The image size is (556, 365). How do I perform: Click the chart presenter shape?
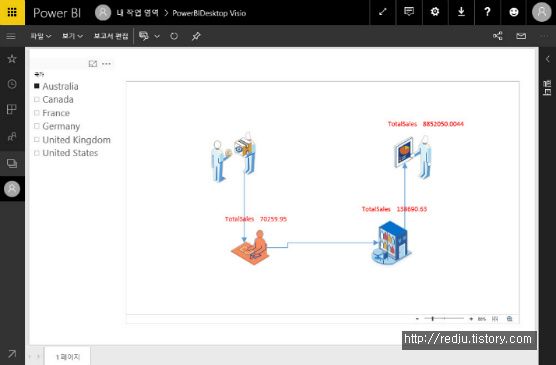[x=413, y=156]
